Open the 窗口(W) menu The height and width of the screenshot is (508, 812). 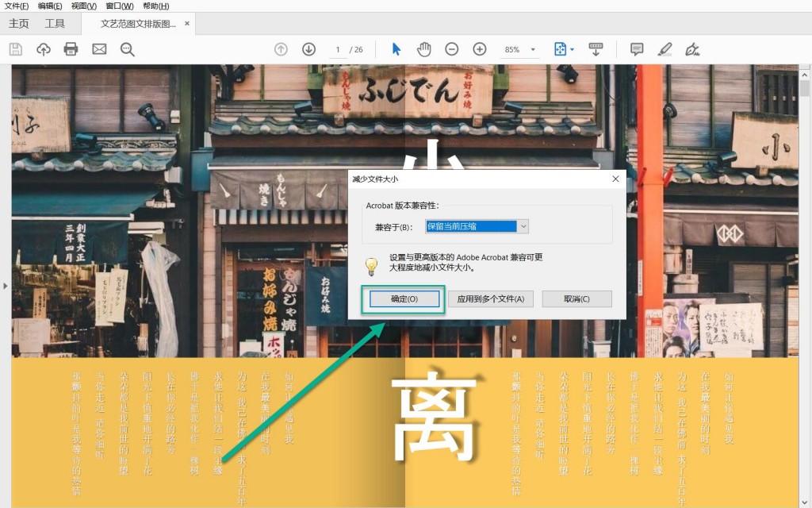point(120,6)
